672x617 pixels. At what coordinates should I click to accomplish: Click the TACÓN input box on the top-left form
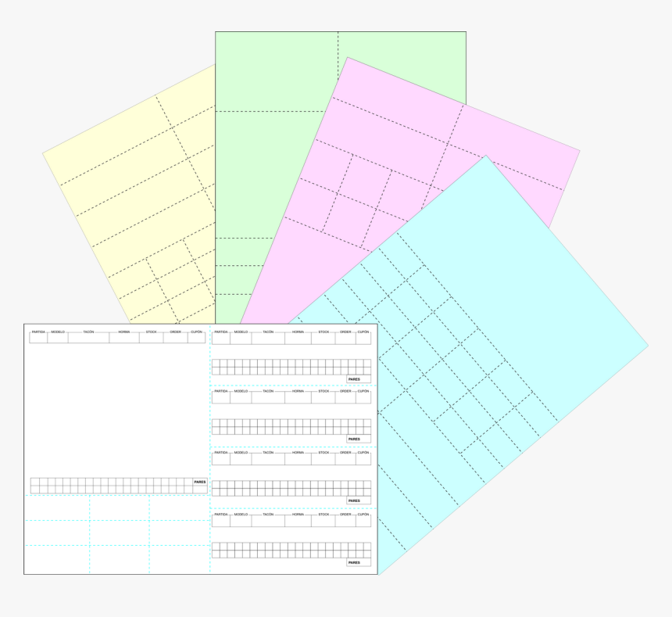tap(89, 338)
